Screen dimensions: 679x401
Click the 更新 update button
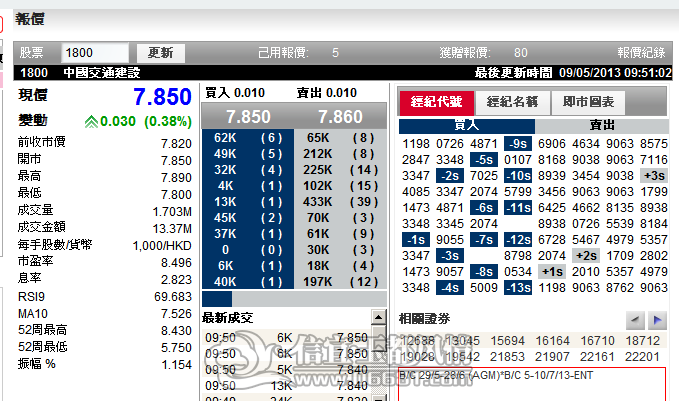point(161,53)
